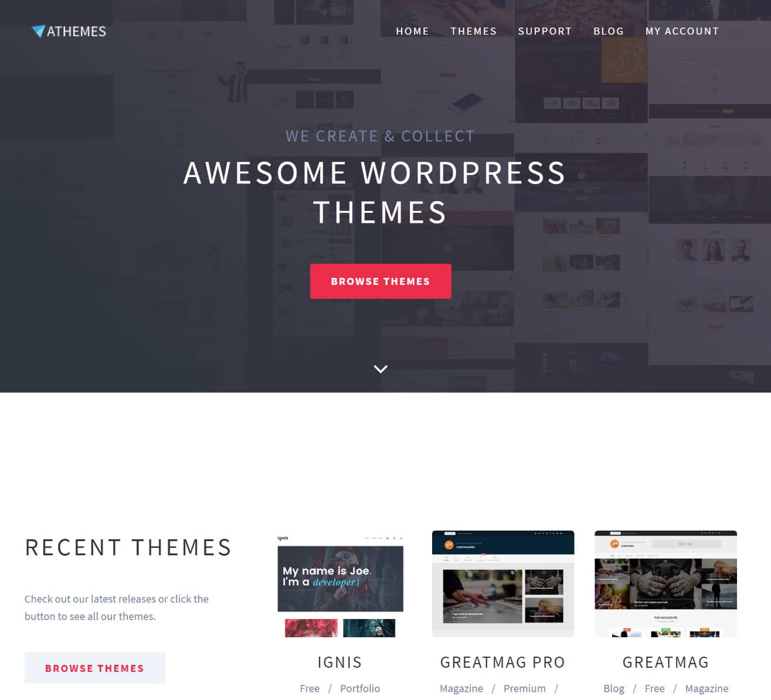View the GreatMag theme screenshot thumbnail
This screenshot has height=700, width=771.
tap(665, 584)
